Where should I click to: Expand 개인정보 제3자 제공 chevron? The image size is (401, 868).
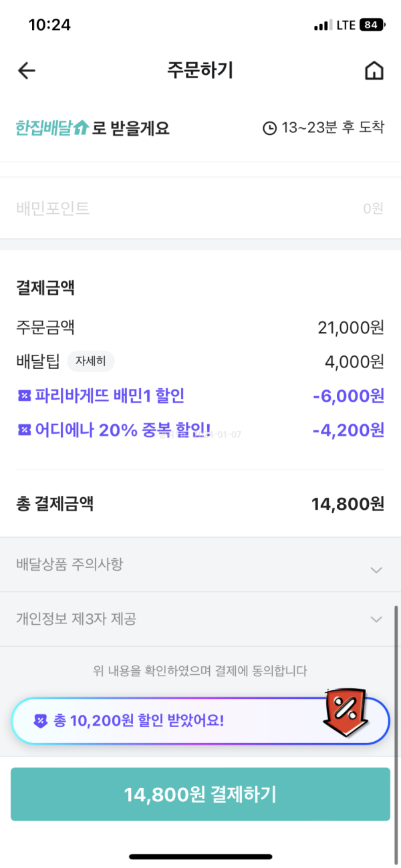click(x=376, y=619)
